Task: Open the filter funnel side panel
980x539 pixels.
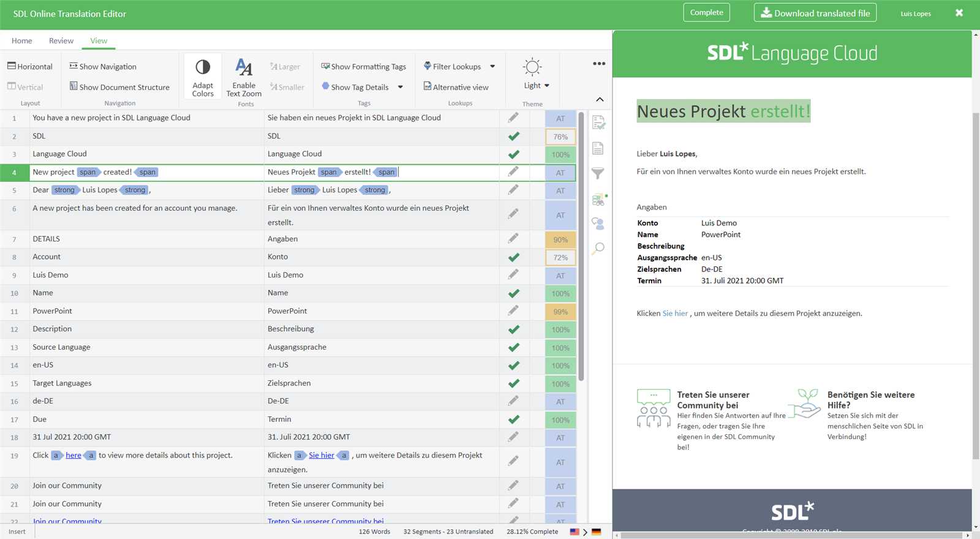Action: pos(598,173)
